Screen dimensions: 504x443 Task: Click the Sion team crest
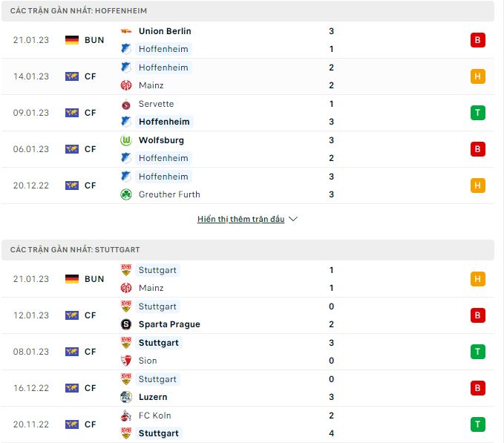pyautogui.click(x=125, y=361)
